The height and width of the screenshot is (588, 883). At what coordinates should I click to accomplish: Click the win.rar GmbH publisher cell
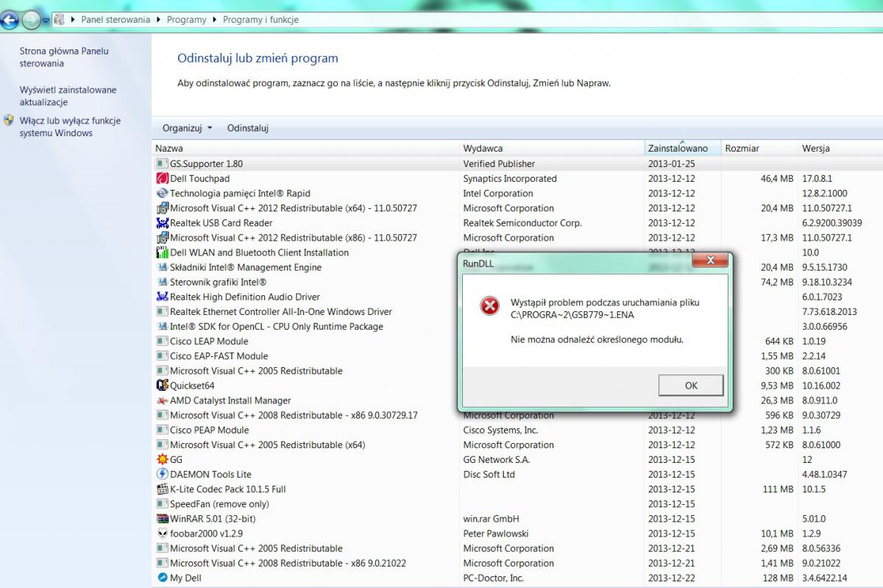(x=491, y=518)
